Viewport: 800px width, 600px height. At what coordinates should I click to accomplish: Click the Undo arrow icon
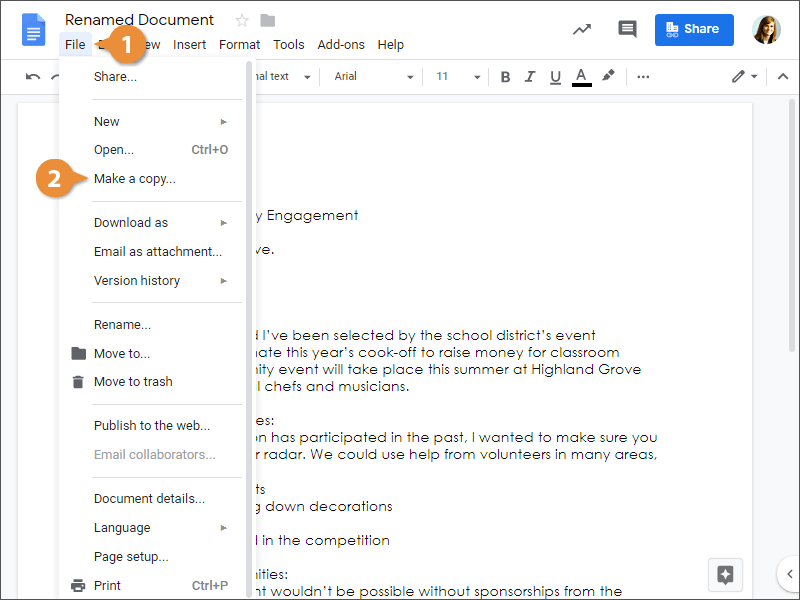(33, 77)
